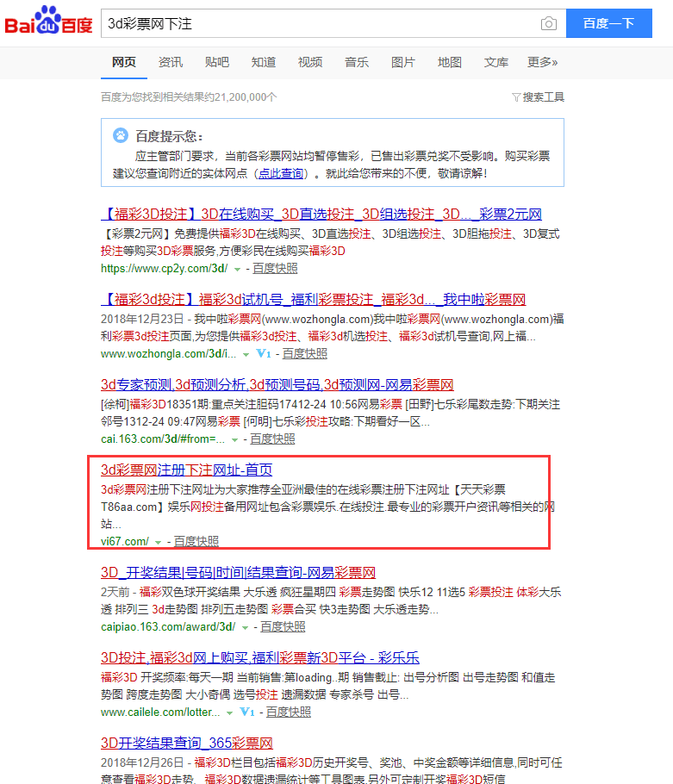Switch to the 图片 tab
Image resolution: width=673 pixels, height=784 pixels.
pyautogui.click(x=402, y=62)
